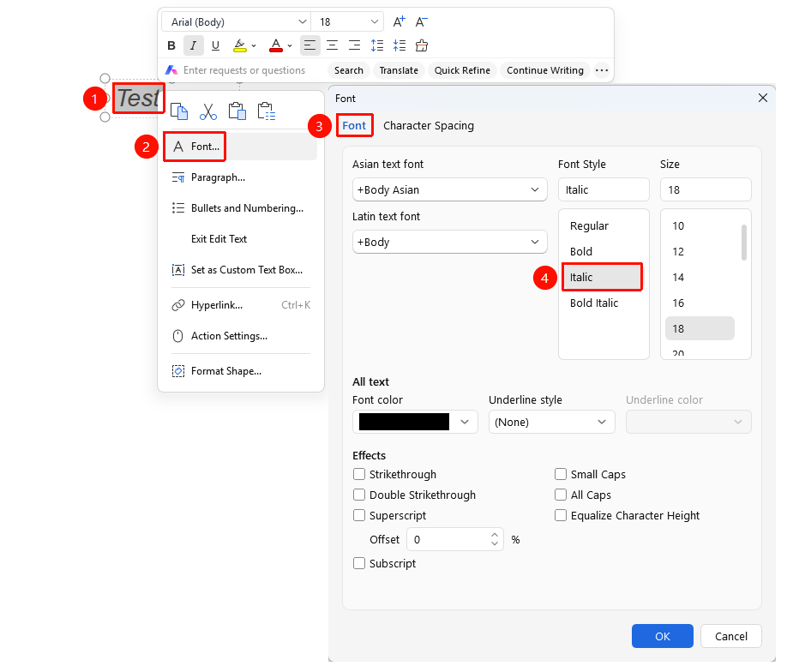Switch to the Character Spacing tab
The image size is (793, 672).
point(429,125)
